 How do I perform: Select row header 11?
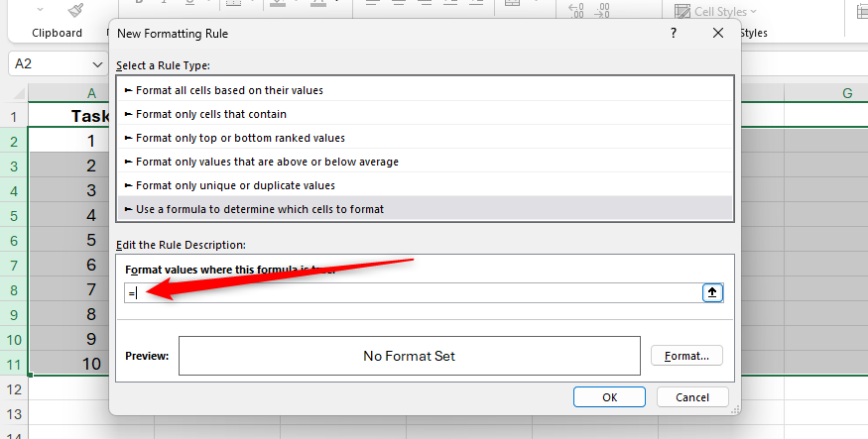point(14,365)
